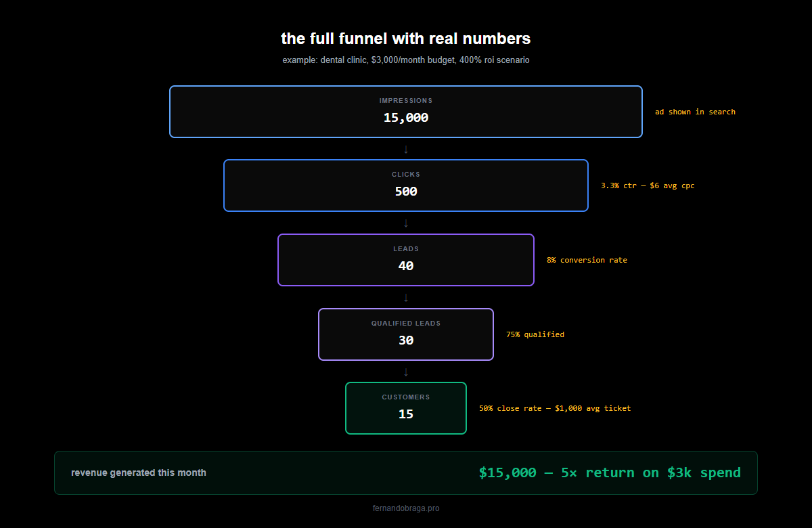Click the Clicks funnel box
Image resolution: width=812 pixels, height=528 pixels.
(x=406, y=185)
